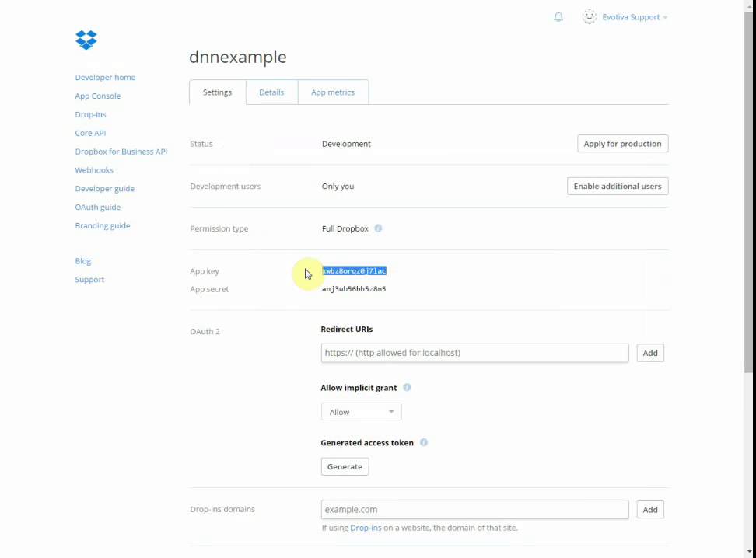756x558 pixels.
Task: Switch to the Settings tab
Action: pyautogui.click(x=218, y=92)
